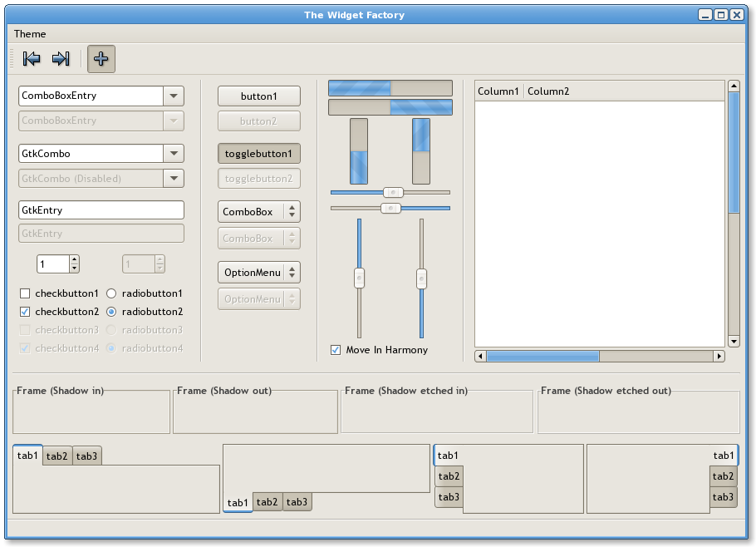Image resolution: width=756 pixels, height=547 pixels.
Task: Open the Theme menu
Action: 30,34
